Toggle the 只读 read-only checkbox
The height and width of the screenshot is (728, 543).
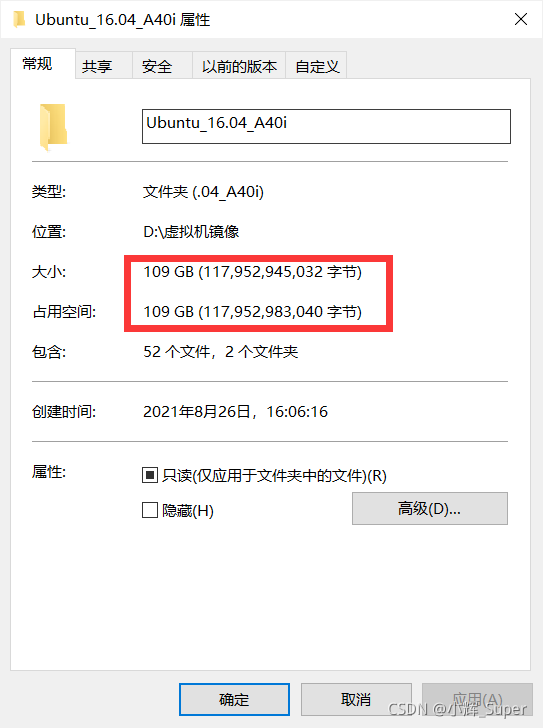click(149, 475)
